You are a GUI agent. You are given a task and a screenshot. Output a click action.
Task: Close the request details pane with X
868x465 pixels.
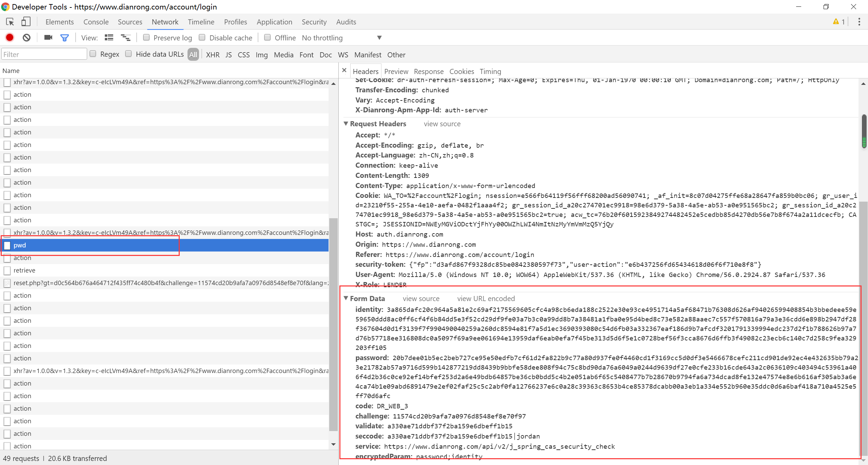pyautogui.click(x=344, y=70)
